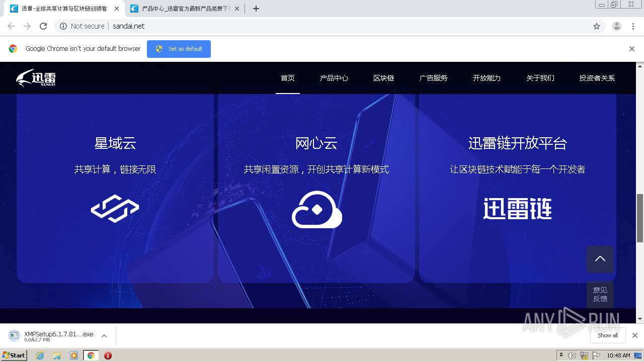Open Internet Explorer from the taskbar
Screen dimensions: 644x362
pos(40,355)
